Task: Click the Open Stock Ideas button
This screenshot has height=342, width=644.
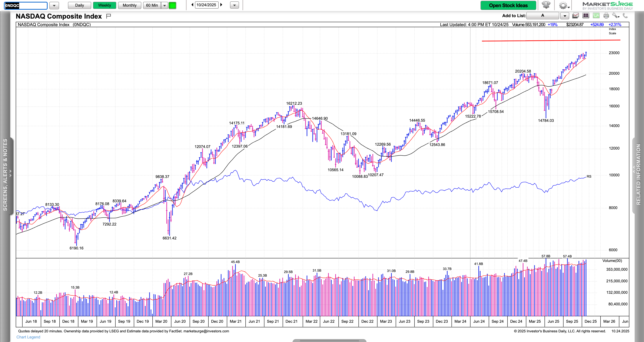Action: click(508, 5)
